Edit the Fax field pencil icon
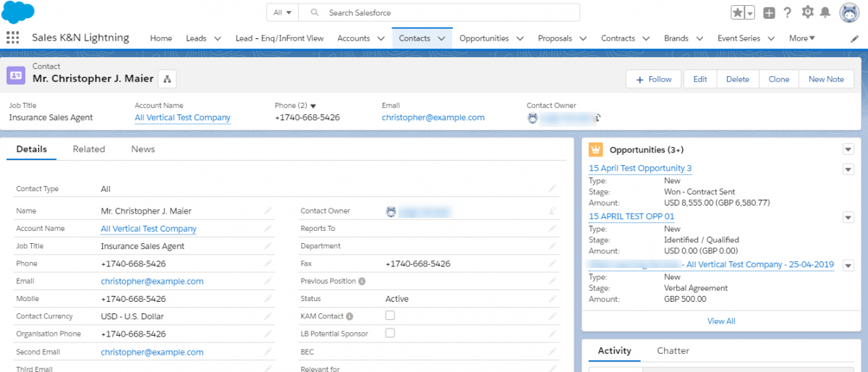This screenshot has width=868, height=372. point(552,263)
